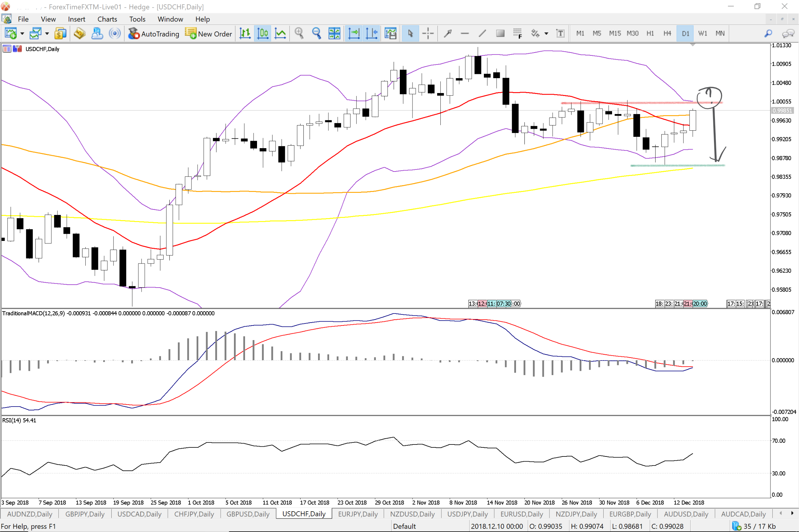Switch chart to bar chart mode
This screenshot has height=532, width=799.
(245, 33)
